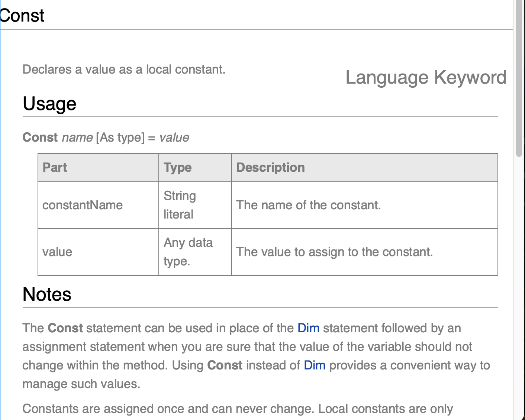Click "The value to assign to the constant."
This screenshot has height=420, width=525.
pos(335,252)
